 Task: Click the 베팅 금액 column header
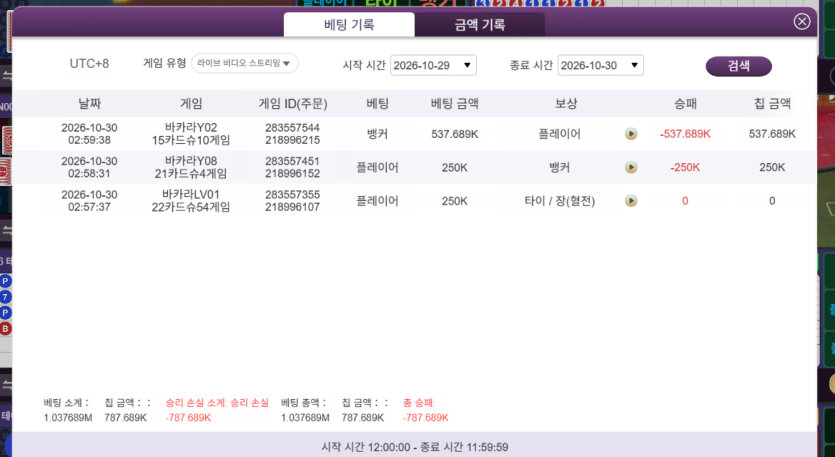(x=454, y=103)
